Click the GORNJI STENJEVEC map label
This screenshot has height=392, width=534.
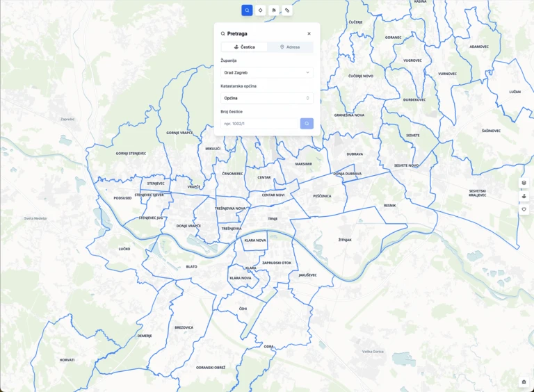pyautogui.click(x=131, y=153)
